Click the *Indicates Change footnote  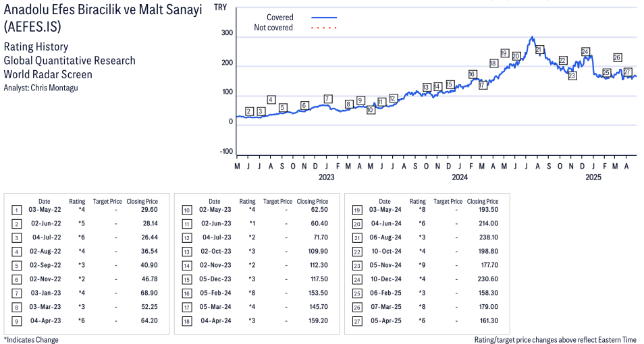coord(31,340)
